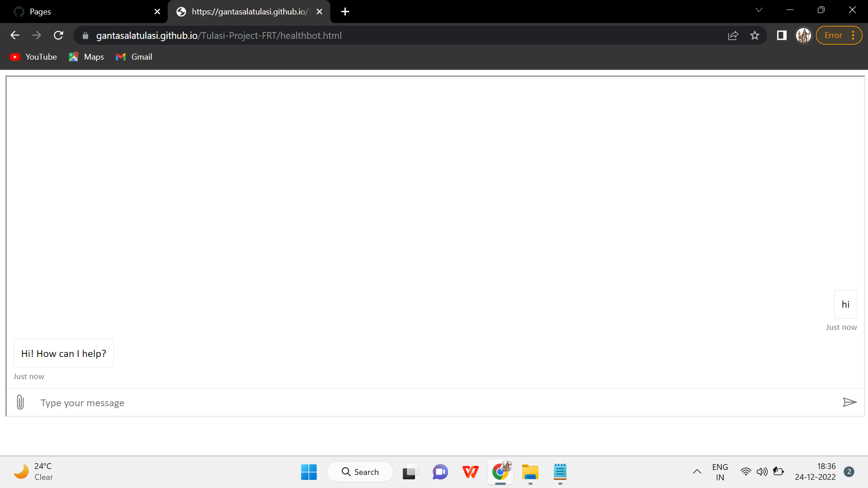Open the Chrome profile avatar

click(803, 35)
